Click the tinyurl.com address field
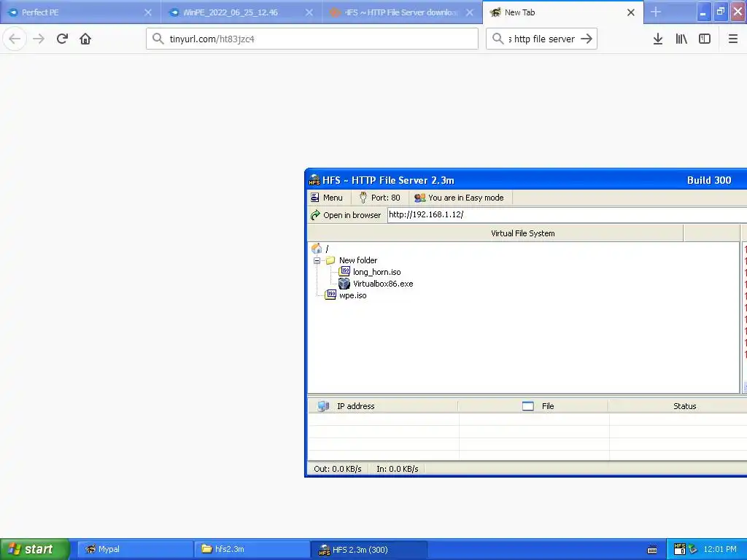747x560 pixels. (312, 39)
